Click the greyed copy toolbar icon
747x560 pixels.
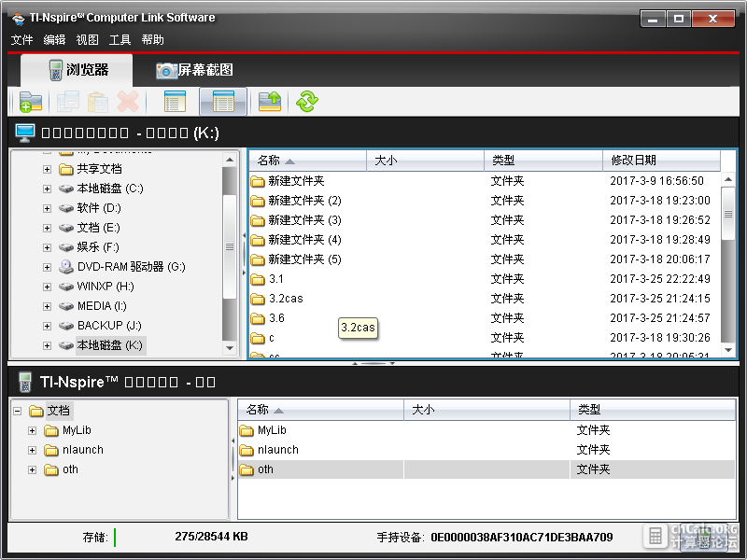click(x=67, y=102)
